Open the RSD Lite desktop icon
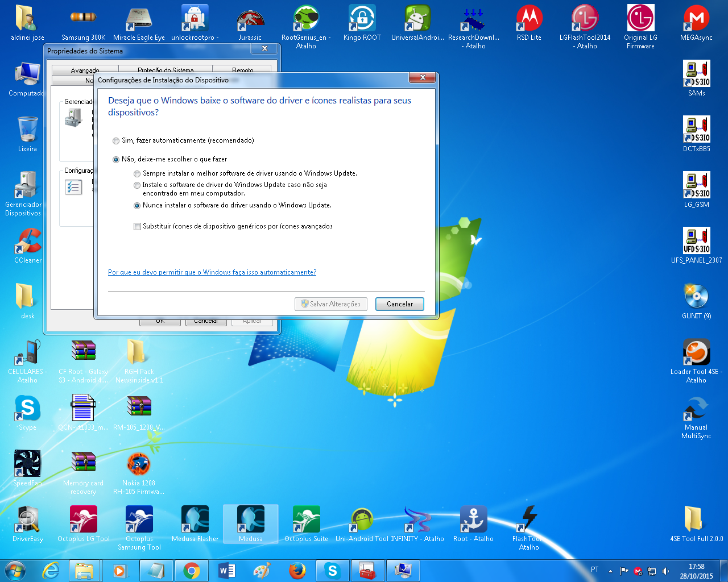 (529, 23)
